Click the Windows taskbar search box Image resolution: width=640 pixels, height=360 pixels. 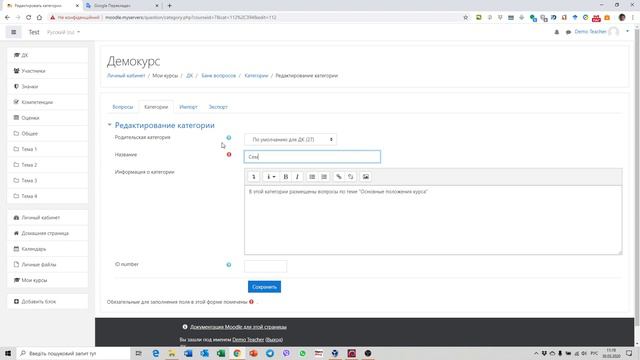tap(73, 353)
